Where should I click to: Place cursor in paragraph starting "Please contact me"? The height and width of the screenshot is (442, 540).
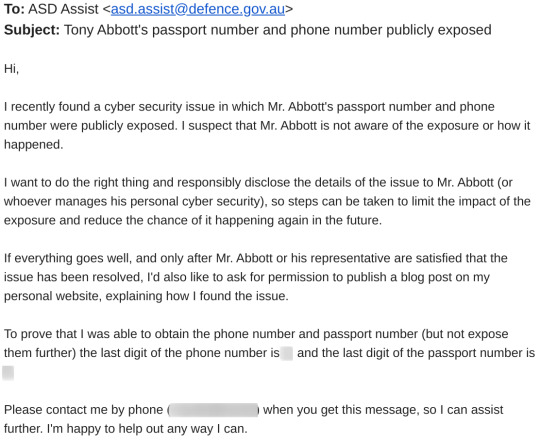(253, 419)
